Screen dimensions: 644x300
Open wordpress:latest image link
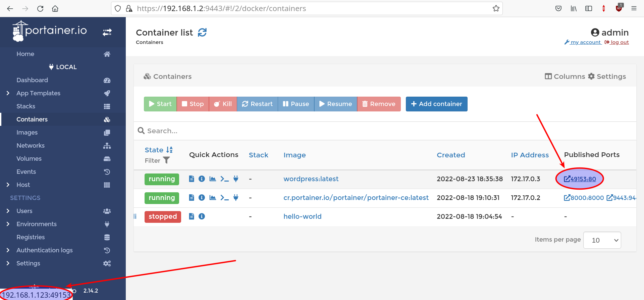(x=311, y=179)
